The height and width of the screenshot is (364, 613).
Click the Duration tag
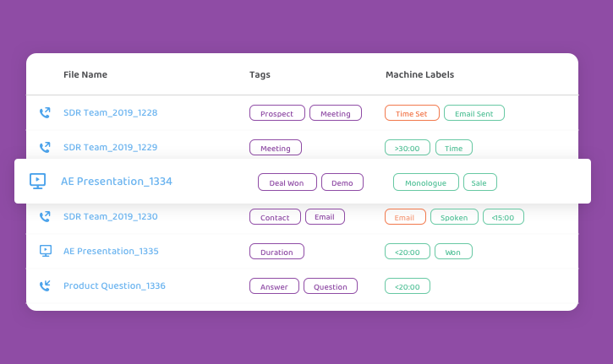(x=276, y=251)
